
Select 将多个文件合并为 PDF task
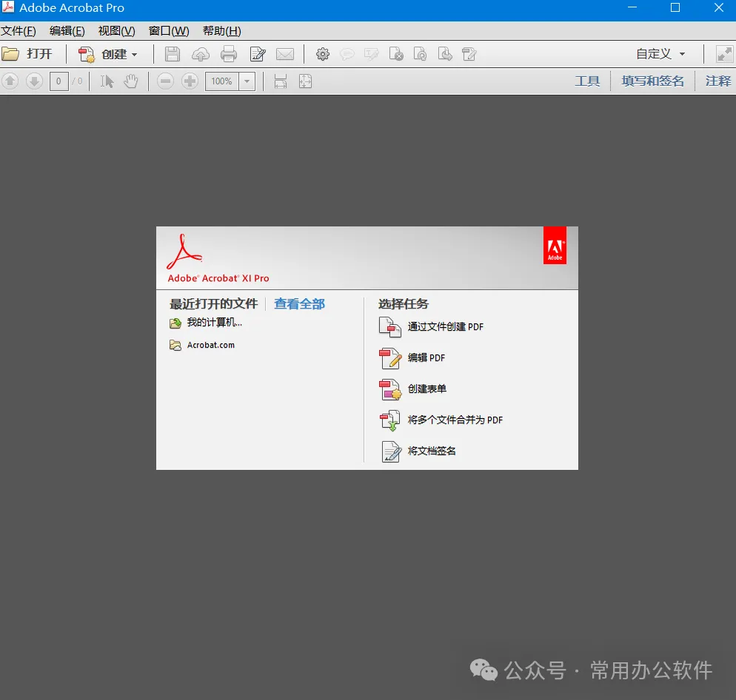coord(441,420)
